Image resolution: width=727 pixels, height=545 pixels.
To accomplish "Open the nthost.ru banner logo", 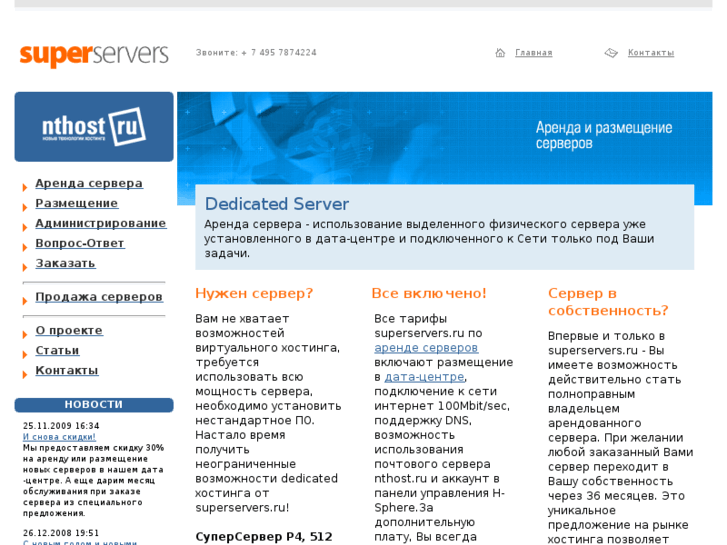I will click(94, 127).
